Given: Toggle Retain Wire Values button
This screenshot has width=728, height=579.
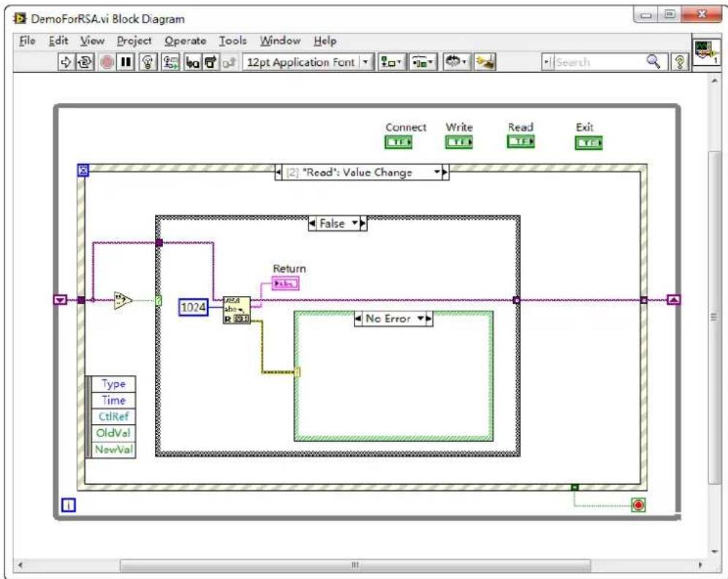Looking at the screenshot, I should tap(170, 61).
